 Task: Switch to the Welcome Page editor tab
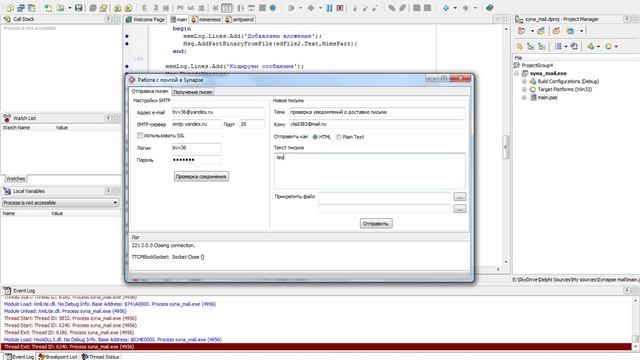click(x=145, y=19)
